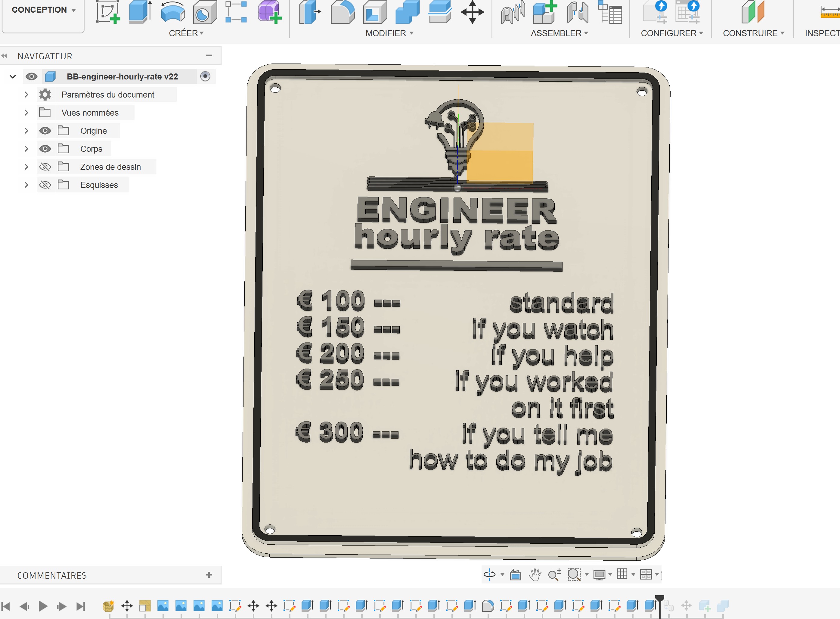The image size is (840, 619).
Task: Open the Display Settings dropdown arrow
Action: tap(610, 574)
